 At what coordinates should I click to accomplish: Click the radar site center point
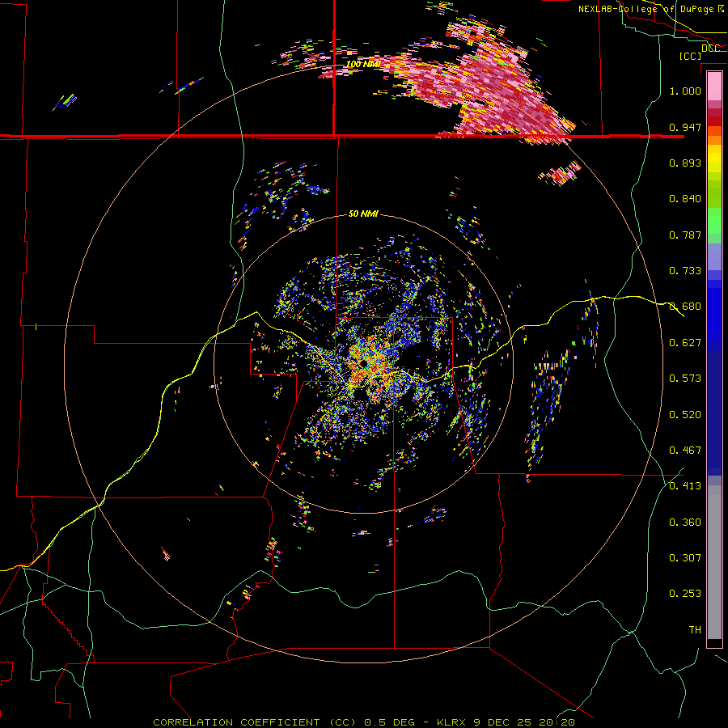coord(363,363)
